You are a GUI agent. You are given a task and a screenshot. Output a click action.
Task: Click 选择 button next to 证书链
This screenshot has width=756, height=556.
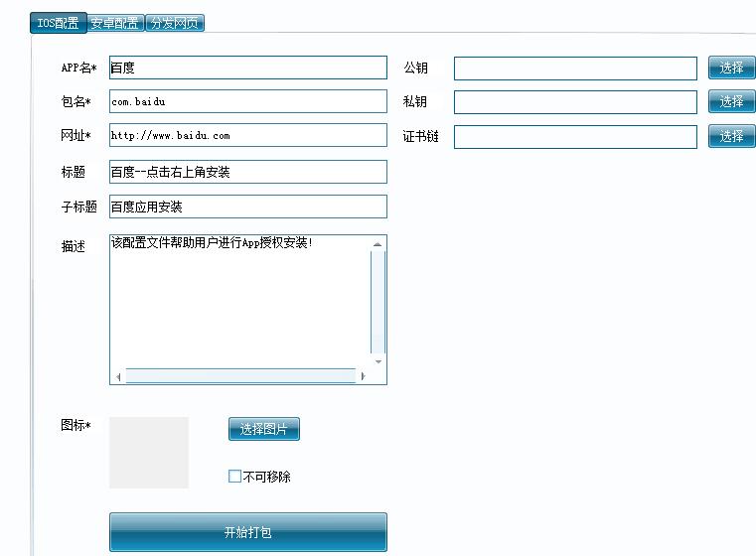coord(731,136)
